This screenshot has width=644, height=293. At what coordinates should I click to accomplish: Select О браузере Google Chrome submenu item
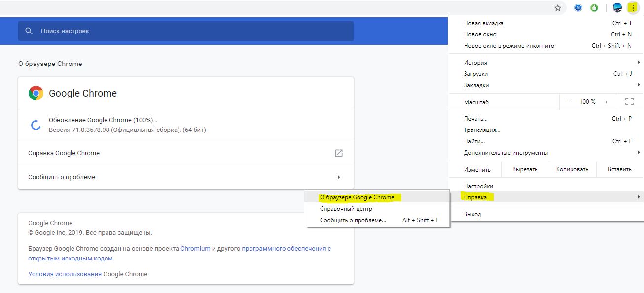coord(377,197)
